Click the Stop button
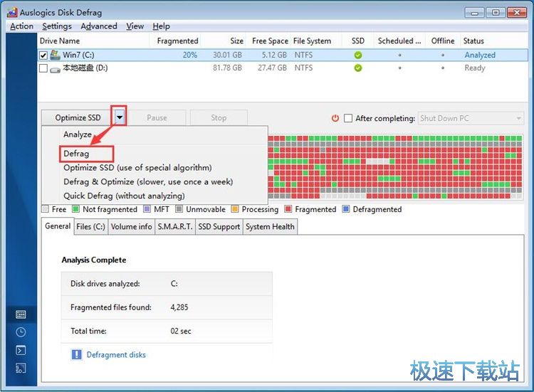This screenshot has width=534, height=392. pos(219,117)
